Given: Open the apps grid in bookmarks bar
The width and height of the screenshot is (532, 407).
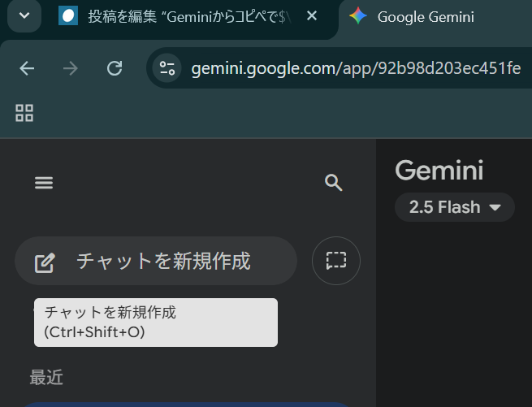Looking at the screenshot, I should [x=24, y=113].
